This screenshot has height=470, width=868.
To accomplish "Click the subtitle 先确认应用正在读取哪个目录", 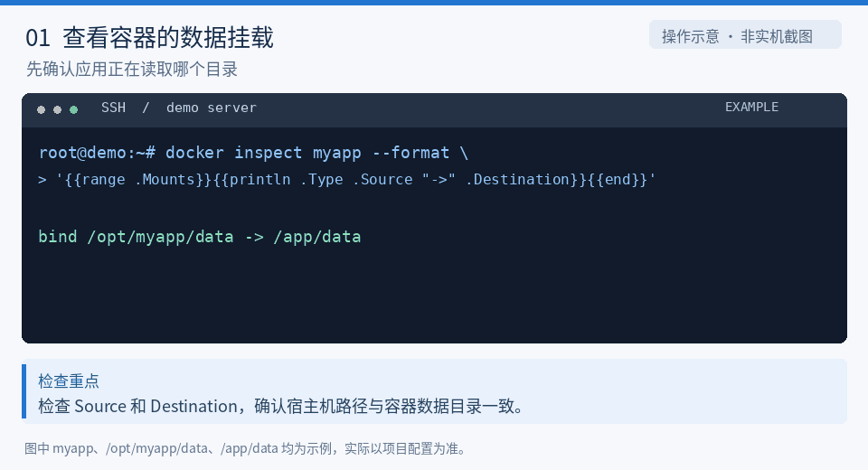I will click(x=132, y=70).
